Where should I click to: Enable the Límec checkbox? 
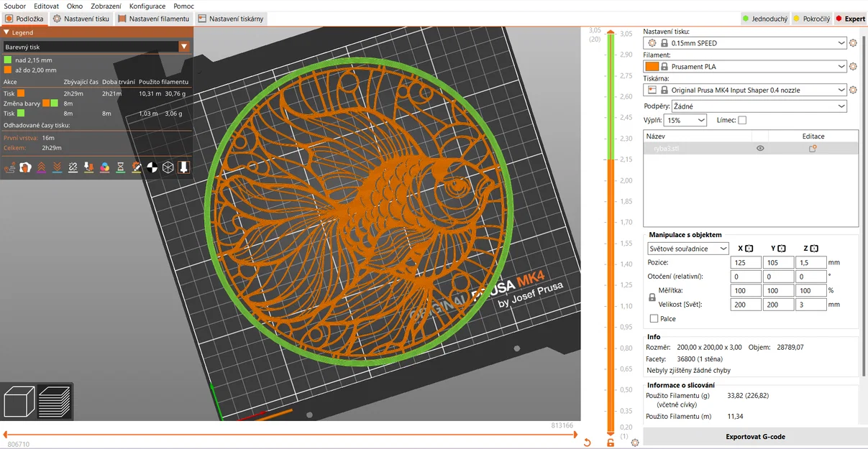(742, 121)
